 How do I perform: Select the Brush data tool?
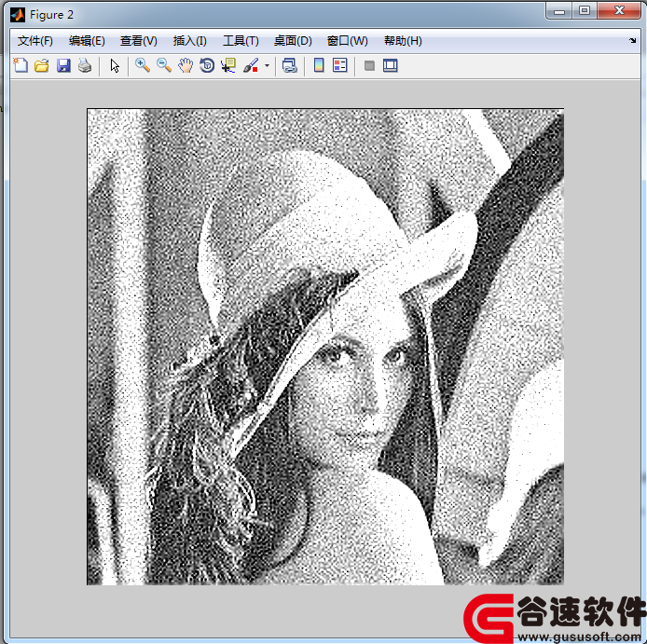click(x=251, y=65)
